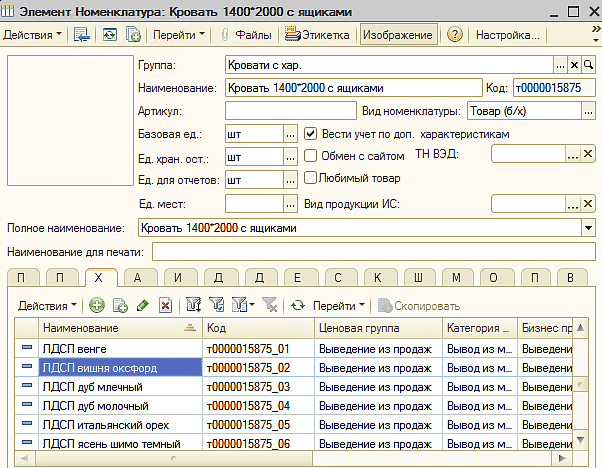Open Ед. мест ellipsis selector
Image resolution: width=602 pixels, height=468 pixels.
click(290, 204)
